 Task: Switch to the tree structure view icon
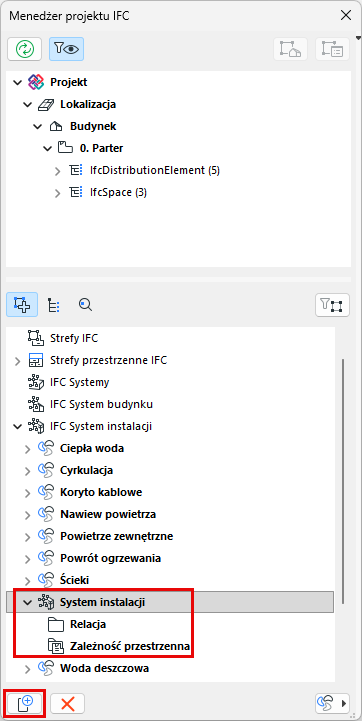coord(54,305)
